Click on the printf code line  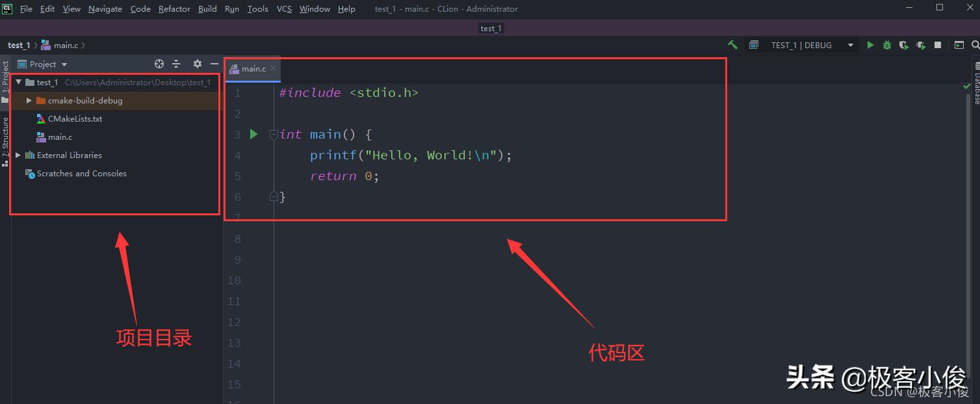coord(411,155)
